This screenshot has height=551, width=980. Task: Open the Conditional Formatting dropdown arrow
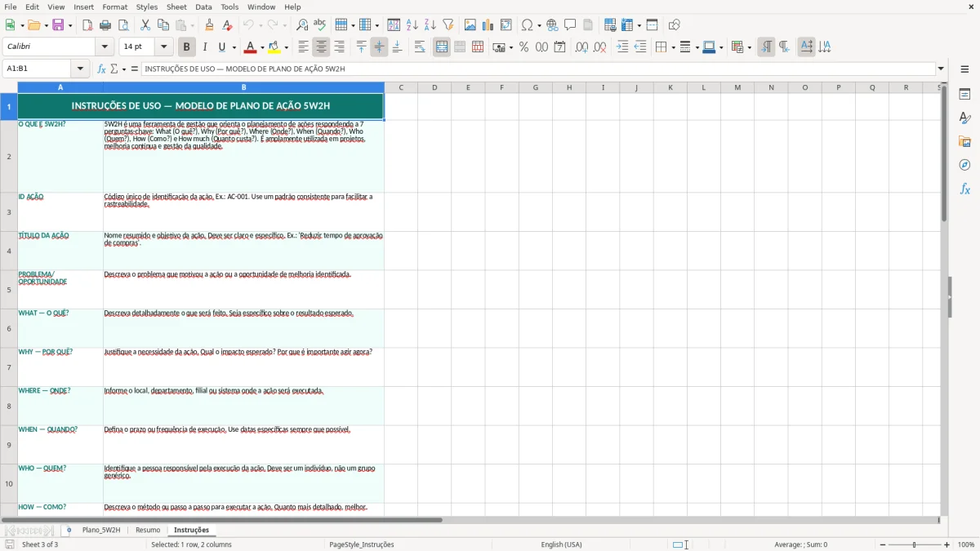749,47
